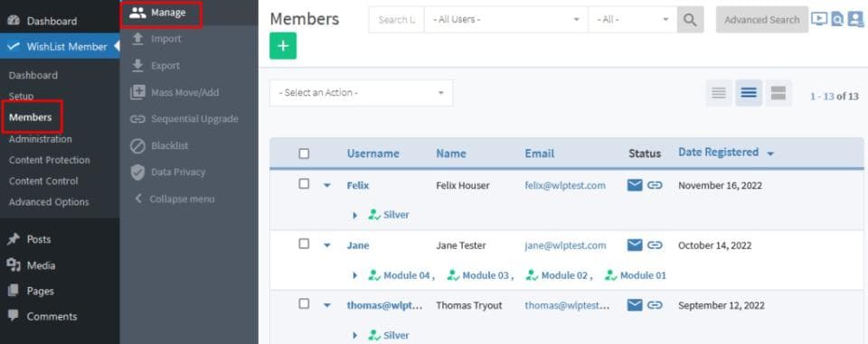The width and height of the screenshot is (868, 344).
Task: Switch to expanded list view icon
Action: coord(778,93)
